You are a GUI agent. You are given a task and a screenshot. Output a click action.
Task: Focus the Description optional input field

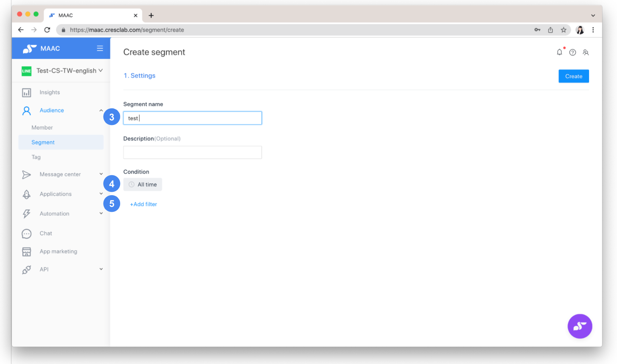[192, 153]
